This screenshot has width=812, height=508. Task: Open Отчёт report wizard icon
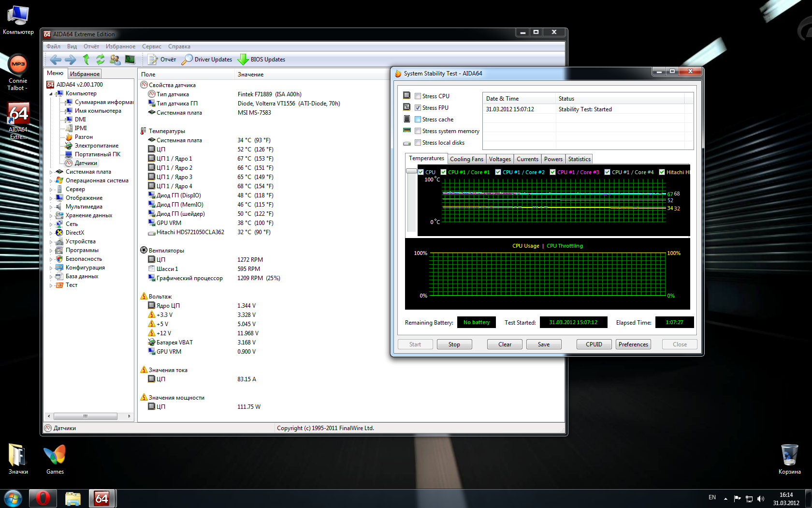click(x=153, y=60)
